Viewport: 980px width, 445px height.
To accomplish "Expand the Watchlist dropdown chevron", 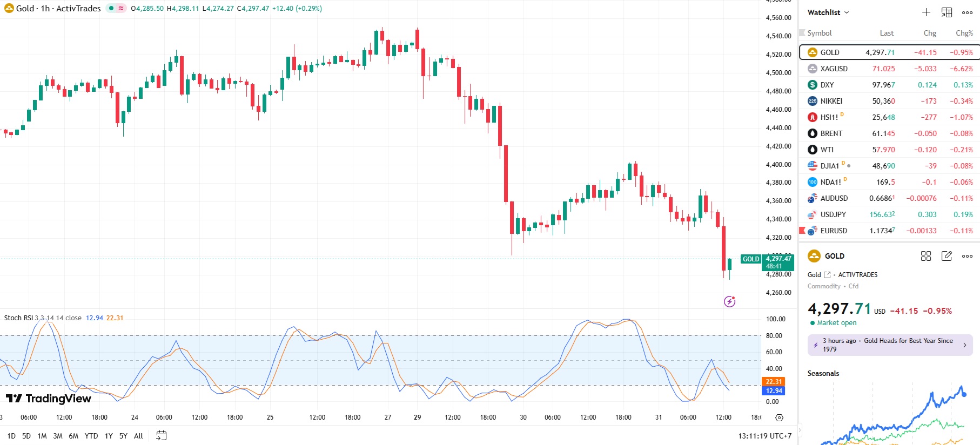I will click(x=847, y=12).
